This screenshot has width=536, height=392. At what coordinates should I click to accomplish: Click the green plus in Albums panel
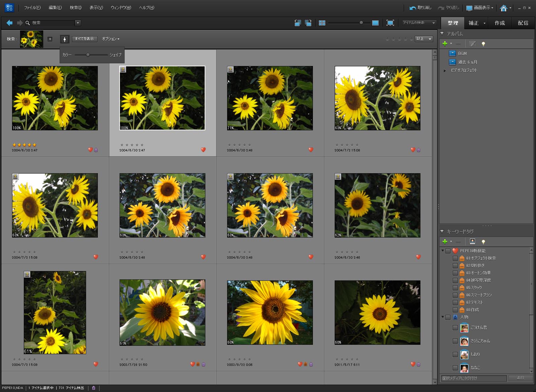(x=445, y=44)
